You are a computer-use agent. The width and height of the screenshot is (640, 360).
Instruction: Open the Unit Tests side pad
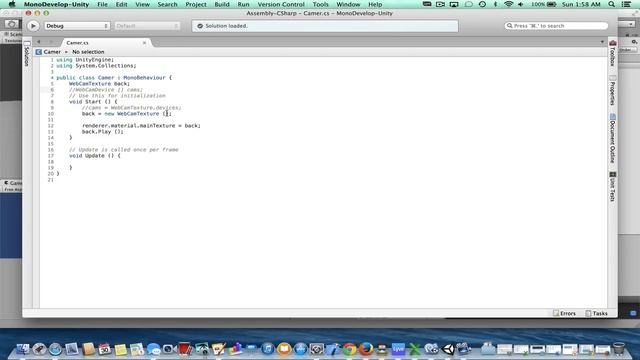pyautogui.click(x=613, y=187)
